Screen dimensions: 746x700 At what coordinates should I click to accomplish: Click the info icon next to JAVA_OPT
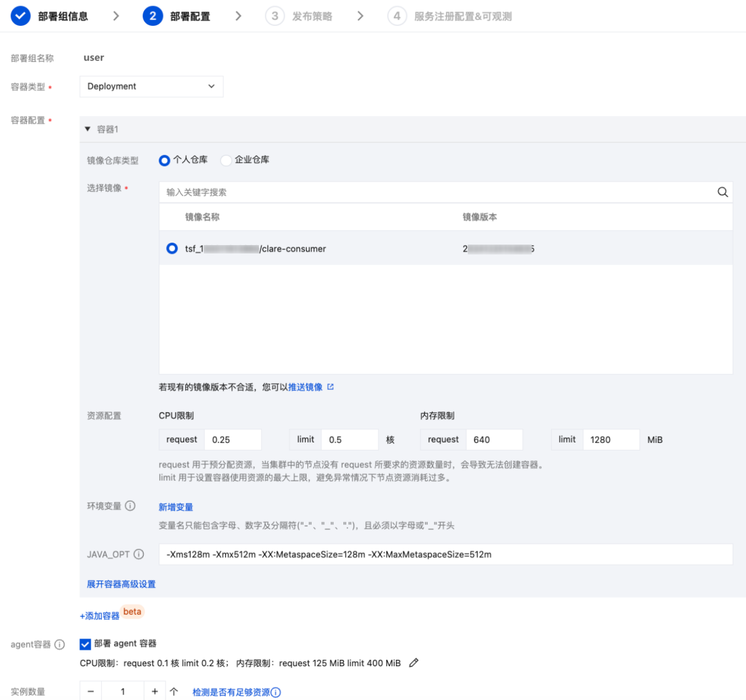click(x=139, y=554)
